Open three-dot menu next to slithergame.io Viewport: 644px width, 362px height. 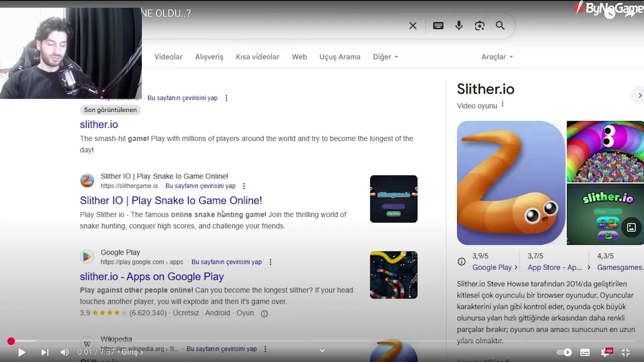point(244,186)
